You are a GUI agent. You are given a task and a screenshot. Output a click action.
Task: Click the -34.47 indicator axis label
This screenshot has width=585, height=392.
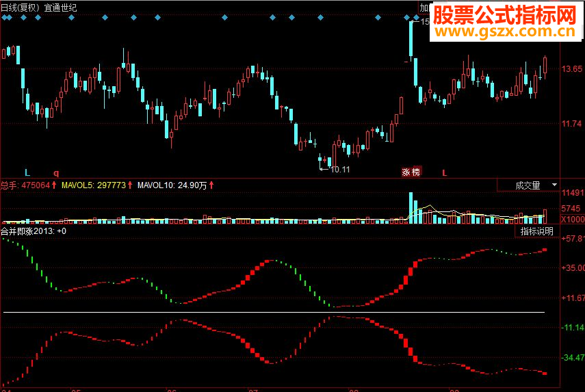point(573,357)
